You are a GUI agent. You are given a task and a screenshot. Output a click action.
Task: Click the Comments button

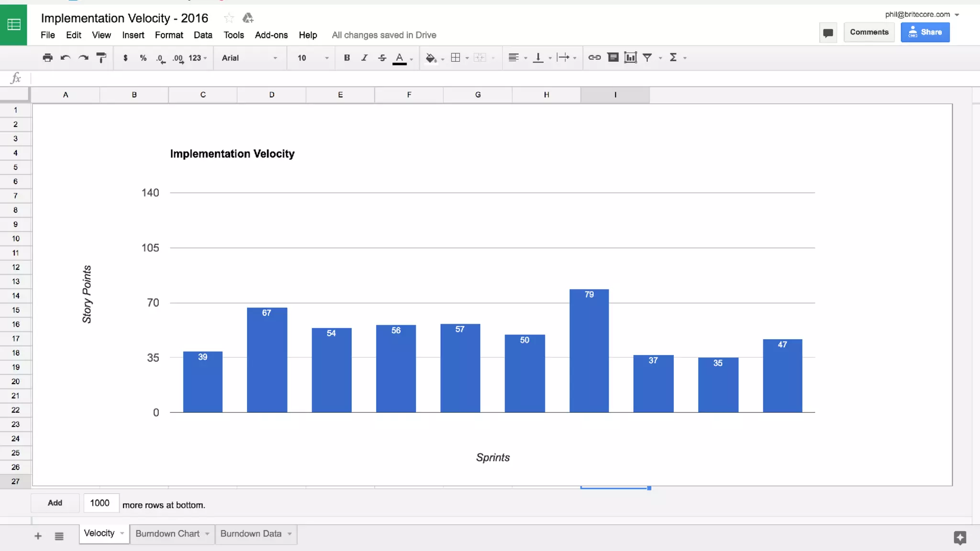869,32
